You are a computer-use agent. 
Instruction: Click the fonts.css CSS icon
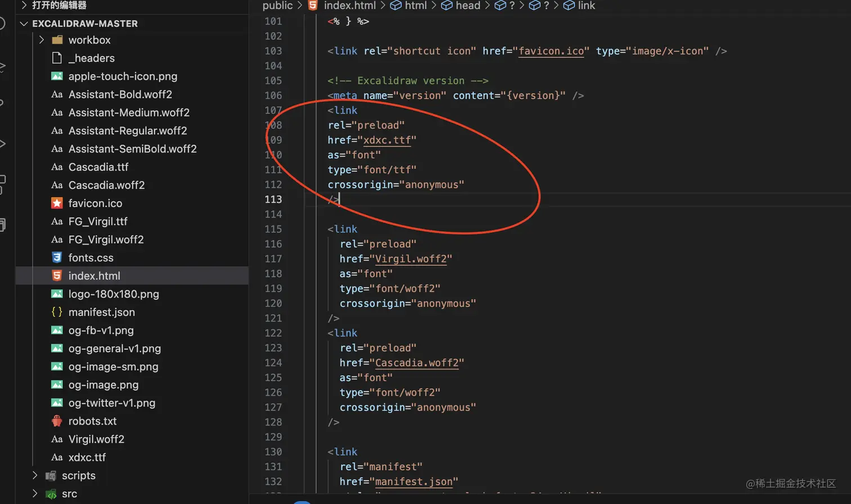[57, 258]
